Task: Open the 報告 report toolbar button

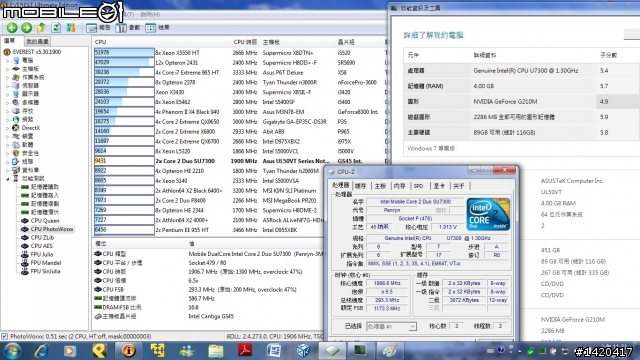Action: pos(98,27)
